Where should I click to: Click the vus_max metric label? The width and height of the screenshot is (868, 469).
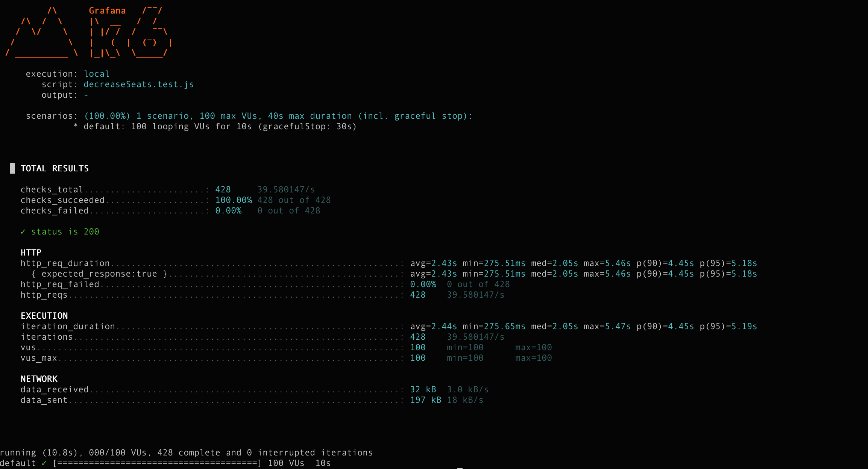pyautogui.click(x=39, y=358)
